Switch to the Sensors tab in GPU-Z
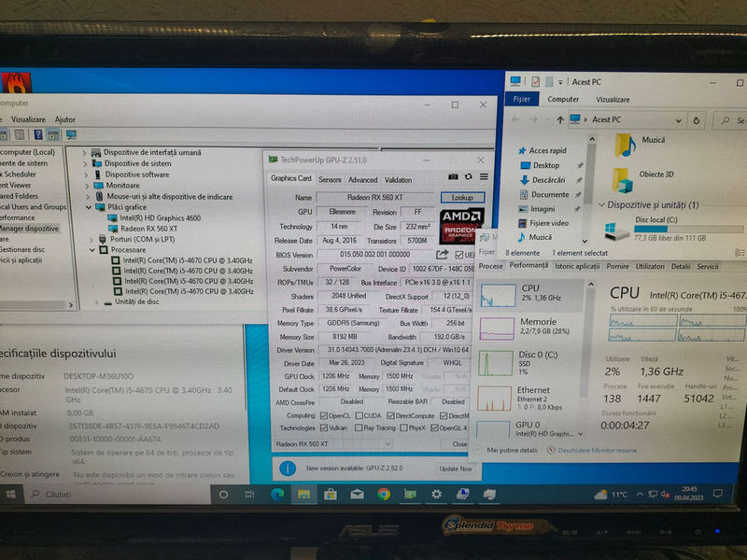This screenshot has height=560, width=747. point(330,179)
